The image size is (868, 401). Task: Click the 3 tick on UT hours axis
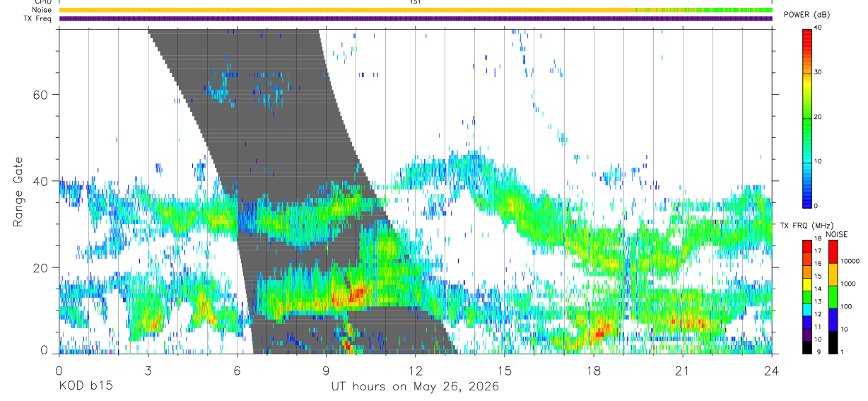click(148, 369)
